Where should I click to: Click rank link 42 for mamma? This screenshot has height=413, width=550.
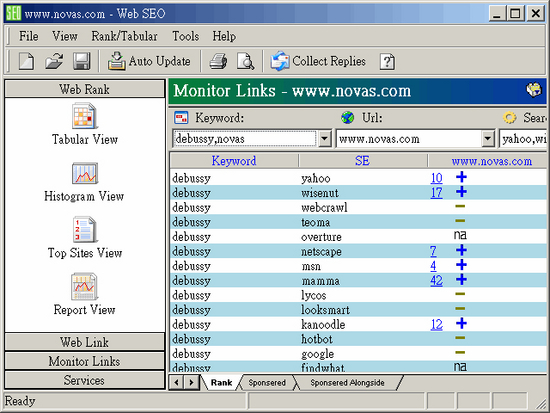point(436,281)
